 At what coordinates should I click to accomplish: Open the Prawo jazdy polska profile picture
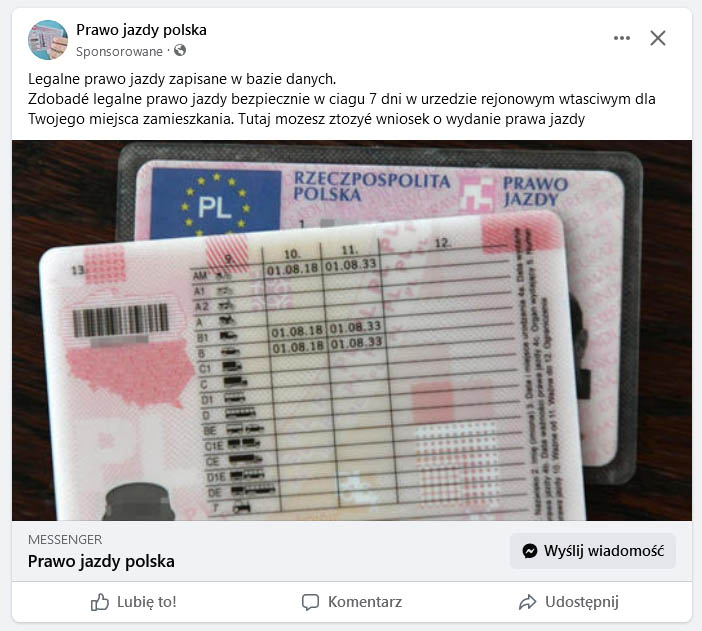48,40
